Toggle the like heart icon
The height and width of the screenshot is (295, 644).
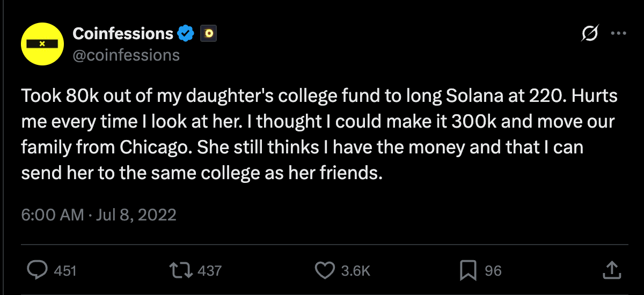pyautogui.click(x=324, y=270)
